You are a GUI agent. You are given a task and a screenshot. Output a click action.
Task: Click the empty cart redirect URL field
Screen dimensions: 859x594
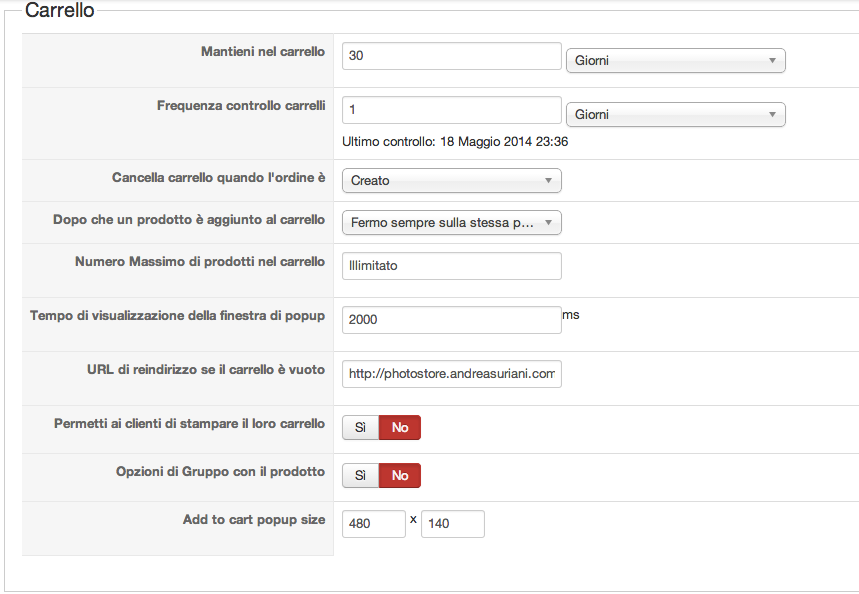(x=451, y=374)
